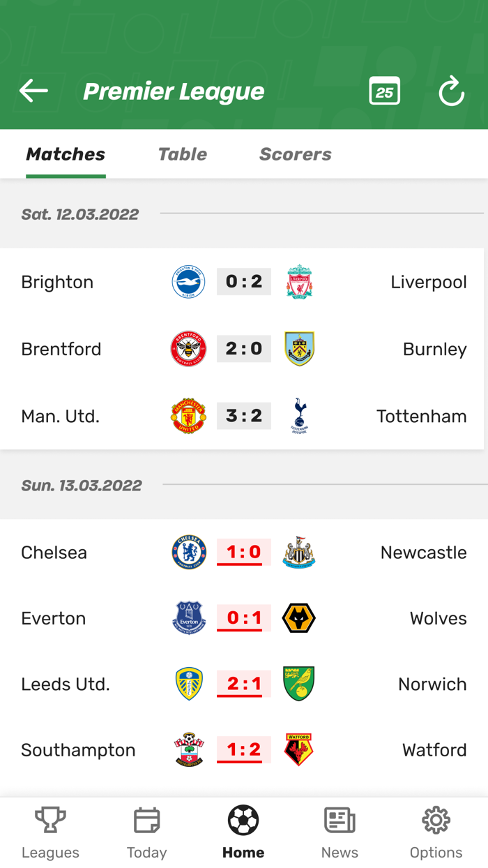Open the Today section
488x868 pixels.
pos(146,830)
